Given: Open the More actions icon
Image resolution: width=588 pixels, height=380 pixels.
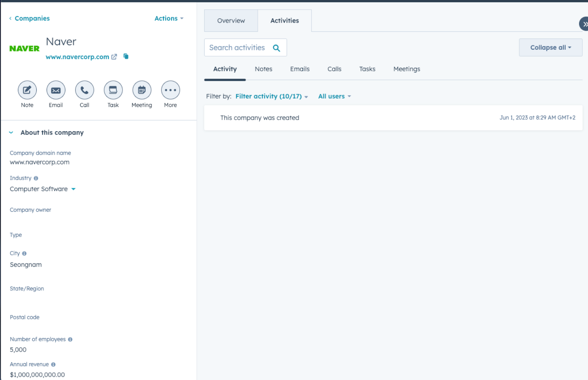Looking at the screenshot, I should tap(170, 90).
